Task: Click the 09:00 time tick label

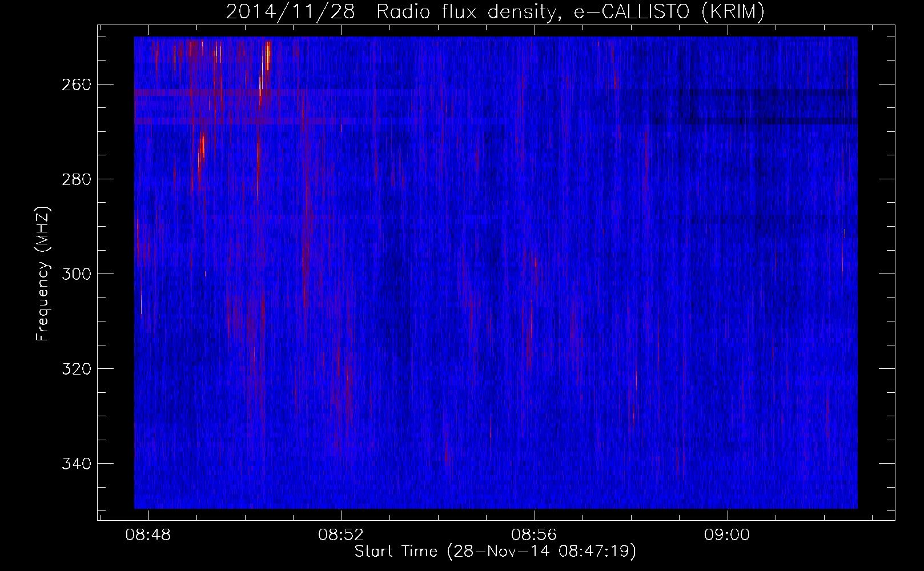Action: (728, 535)
